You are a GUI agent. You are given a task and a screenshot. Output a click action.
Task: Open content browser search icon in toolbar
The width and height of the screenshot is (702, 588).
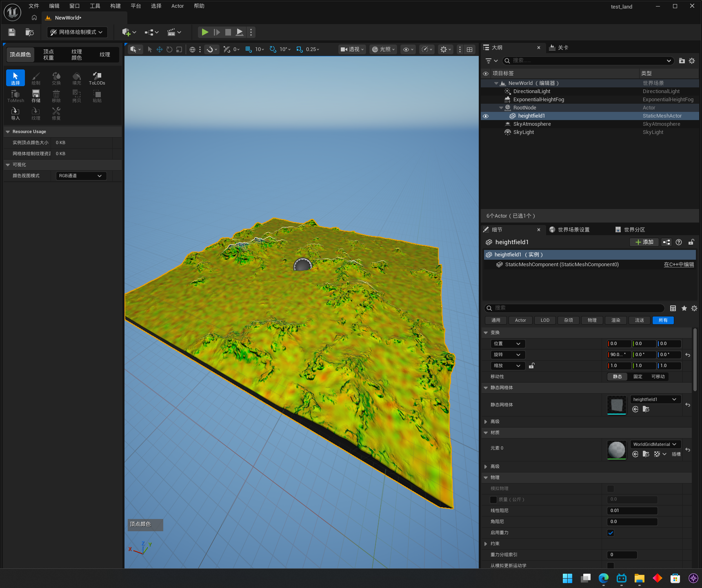click(x=29, y=32)
